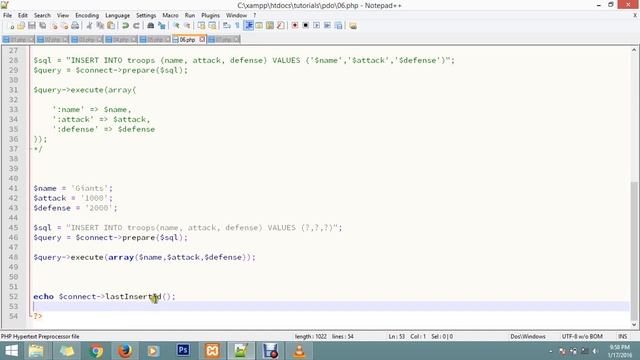Click the 'Dos\Windows' status bar entry
The image size is (640, 360).
click(x=528, y=336)
